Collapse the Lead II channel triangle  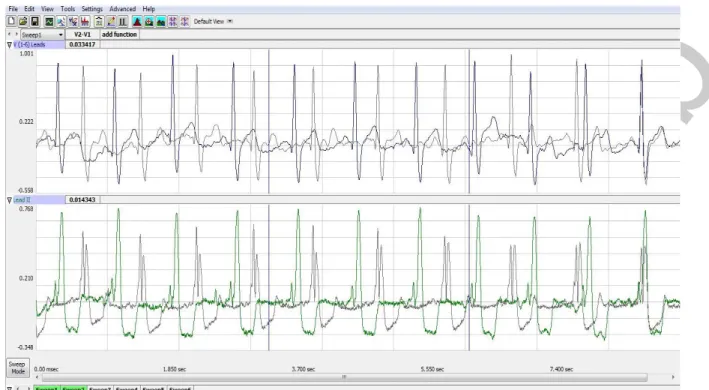tap(9, 200)
